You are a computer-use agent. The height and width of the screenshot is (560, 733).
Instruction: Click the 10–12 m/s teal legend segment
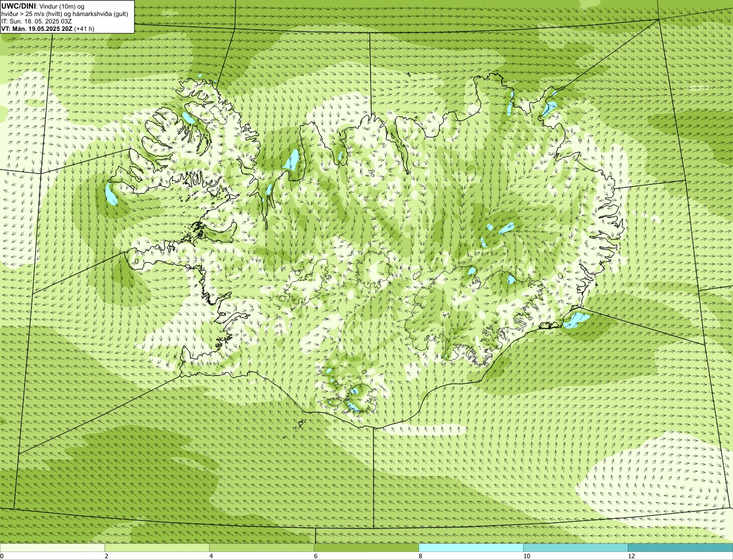pos(576,548)
